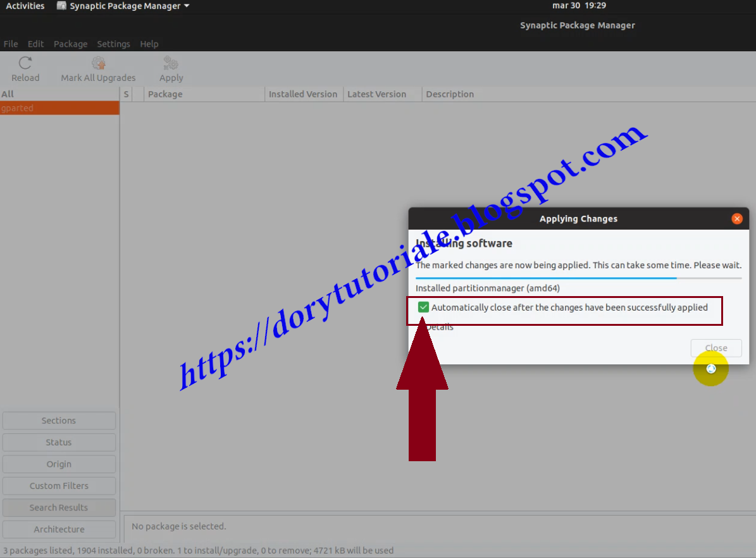This screenshot has width=756, height=558.
Task: Click the Apply toolbar icon
Action: tap(171, 63)
